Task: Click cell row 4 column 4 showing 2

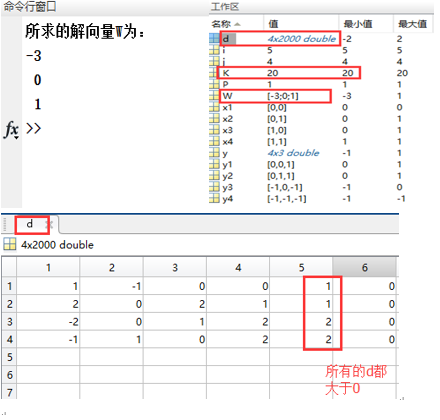Action: click(238, 339)
